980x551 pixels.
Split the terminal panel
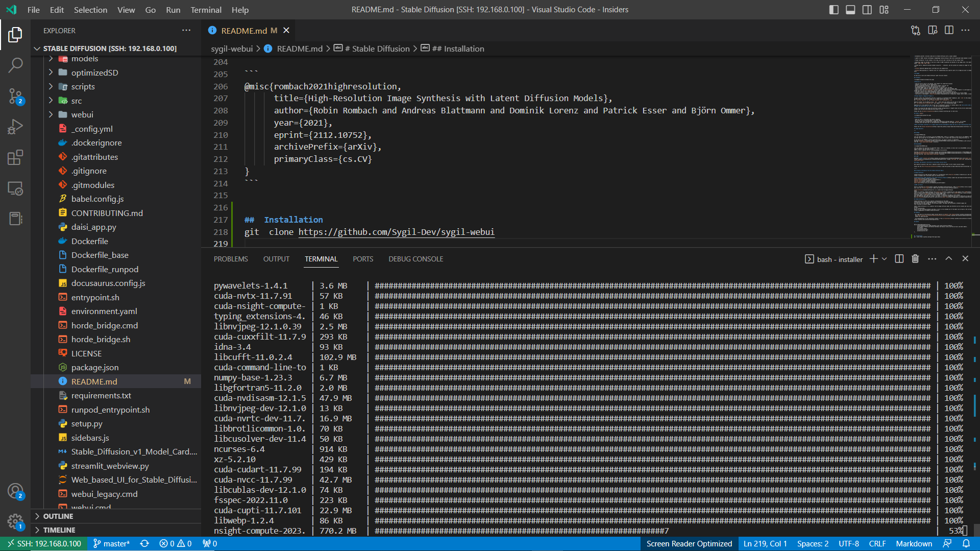tap(899, 259)
